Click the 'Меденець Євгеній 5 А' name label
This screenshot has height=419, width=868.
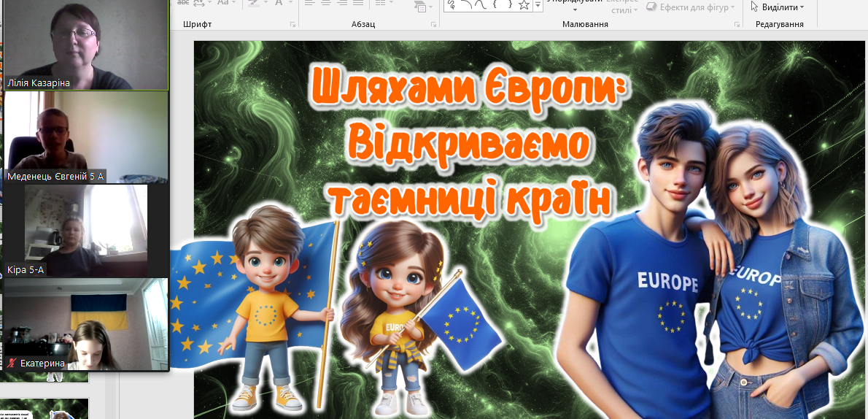[55, 177]
